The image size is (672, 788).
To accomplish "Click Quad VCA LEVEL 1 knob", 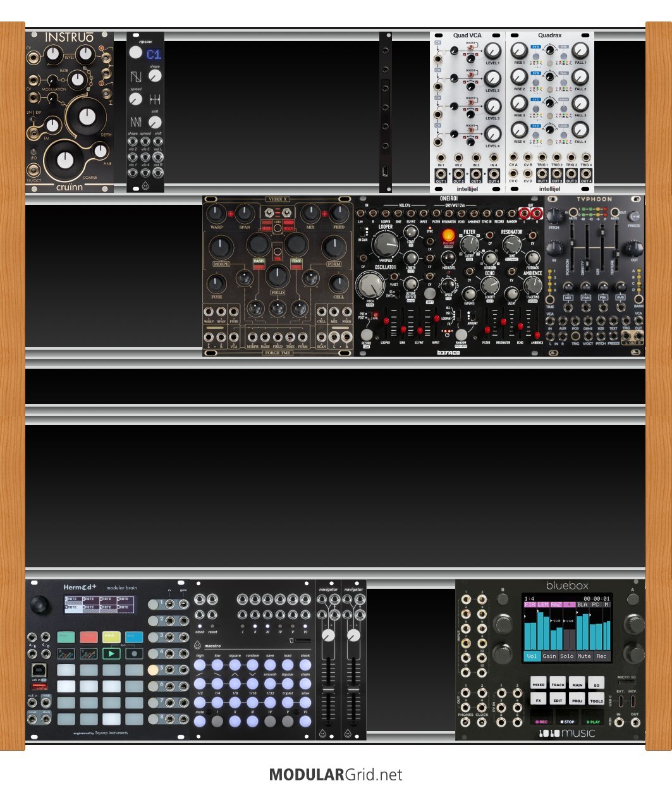I will point(492,51).
